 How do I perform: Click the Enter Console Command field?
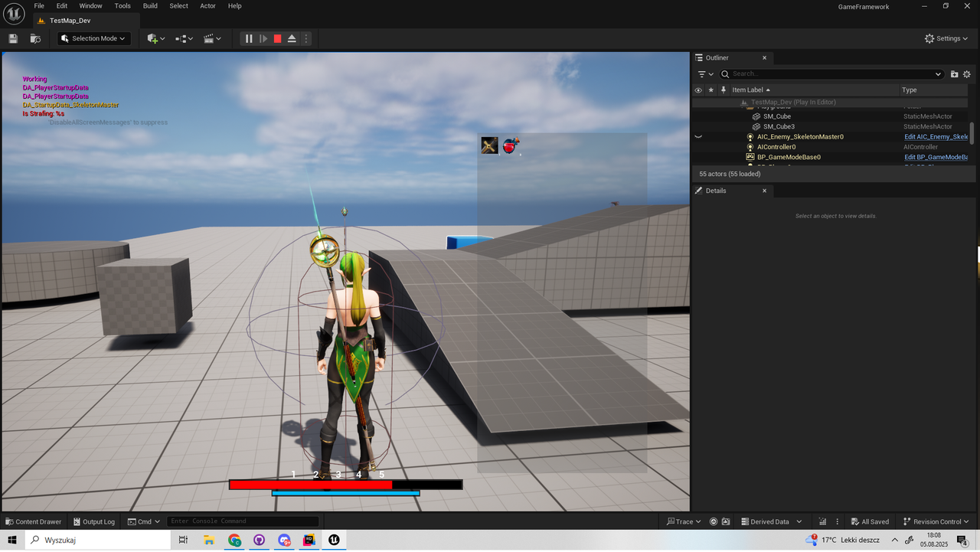[243, 521]
